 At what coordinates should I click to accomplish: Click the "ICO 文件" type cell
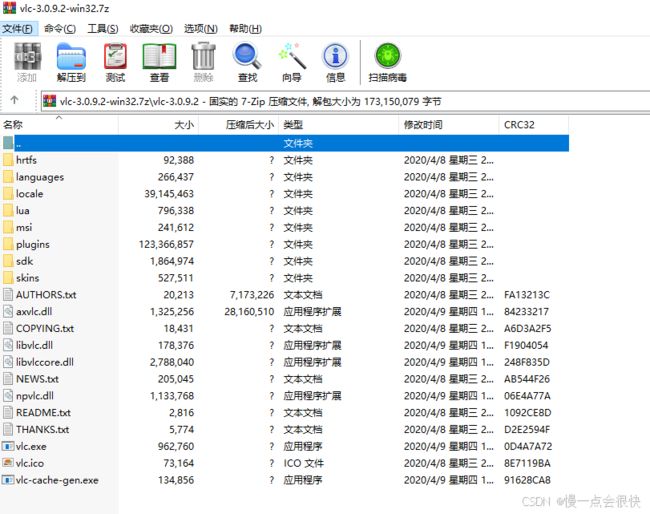[303, 463]
